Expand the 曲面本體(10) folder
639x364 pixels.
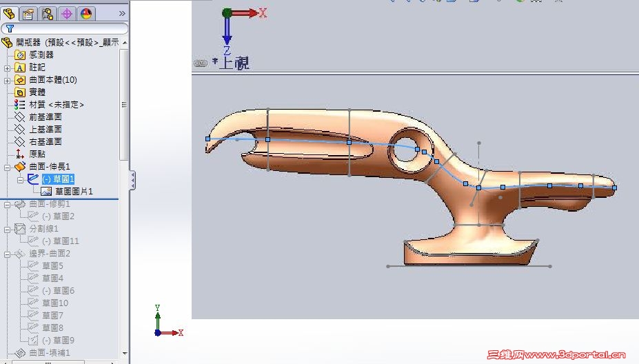click(7, 81)
